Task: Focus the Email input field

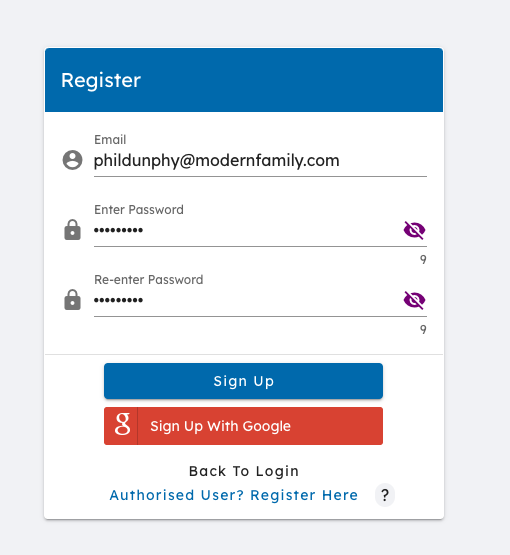Action: 260,161
